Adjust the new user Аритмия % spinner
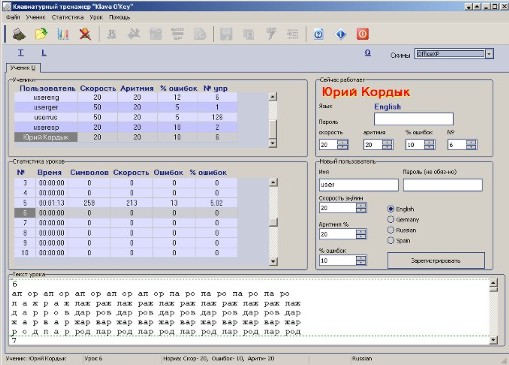Screen dimensions: 509x365 coord(361,234)
